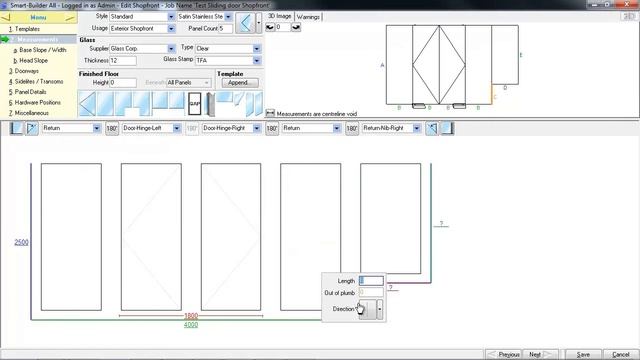Open the Beneath All Panels dropdown
The width and height of the screenshot is (640, 360).
pos(207,82)
